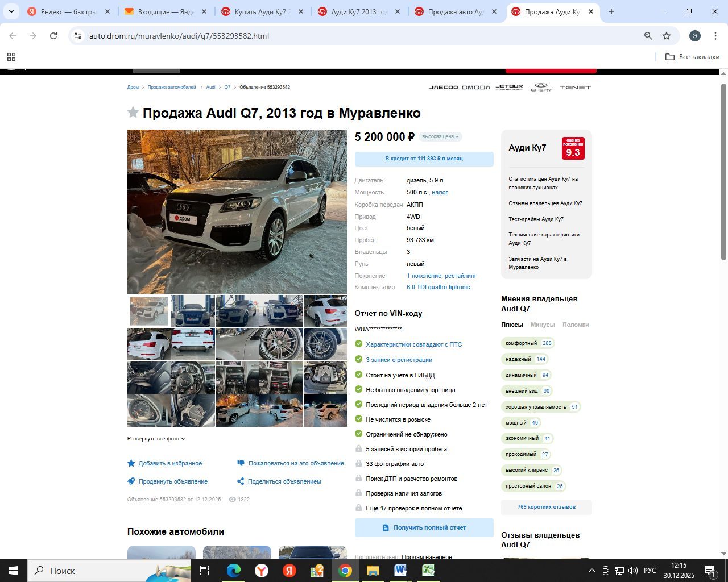The width and height of the screenshot is (728, 582).
Task: Open File Explorer from taskbar
Action: point(373,571)
